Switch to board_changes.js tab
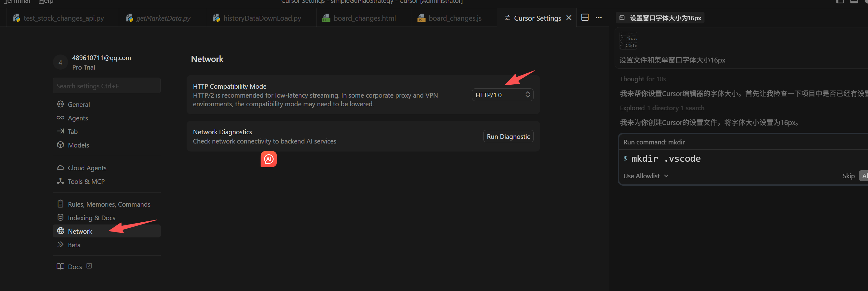This screenshot has width=868, height=291. 454,18
